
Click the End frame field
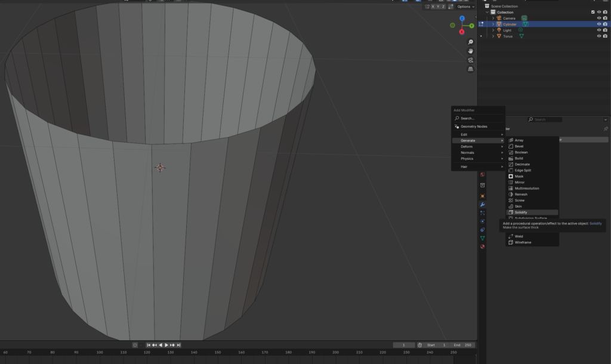click(x=463, y=345)
